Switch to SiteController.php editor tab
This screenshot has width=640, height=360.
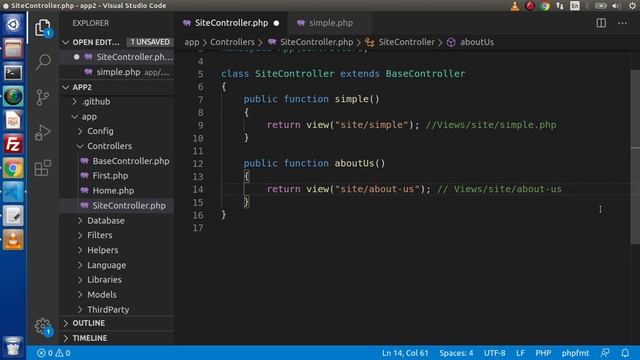[x=231, y=23]
